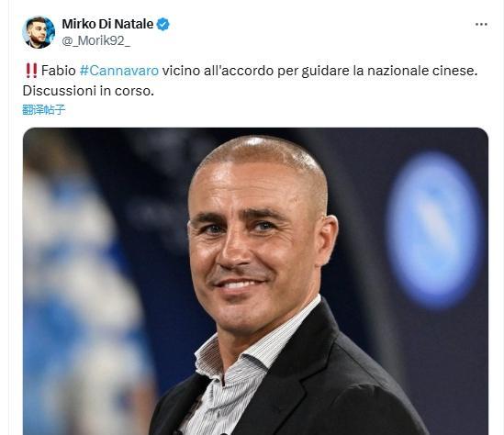Open the #Cannavaro hashtag link

tap(119, 71)
